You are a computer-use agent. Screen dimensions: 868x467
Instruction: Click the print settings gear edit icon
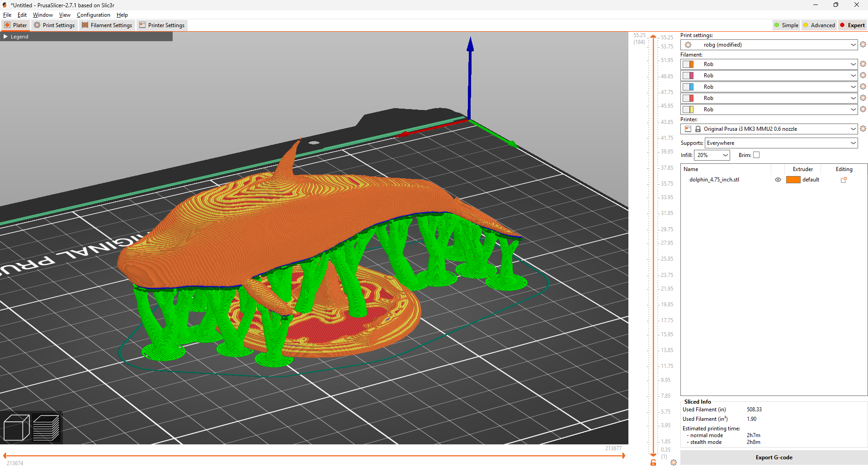click(863, 45)
